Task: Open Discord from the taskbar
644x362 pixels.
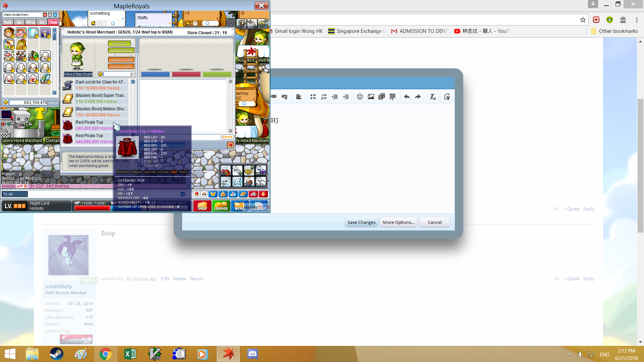Action: pos(252,354)
